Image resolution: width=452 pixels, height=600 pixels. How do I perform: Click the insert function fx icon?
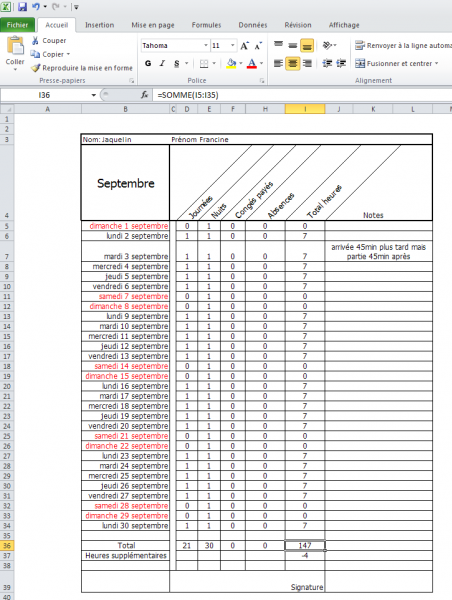[x=144, y=95]
